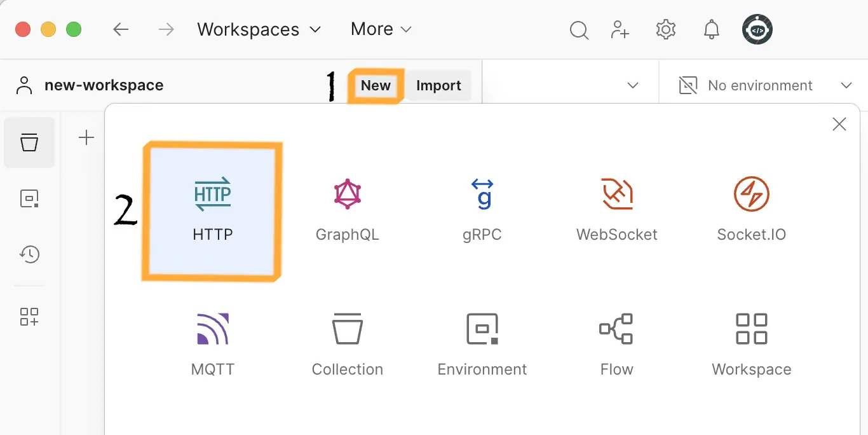
Task: Open a new Flow
Action: (x=616, y=345)
